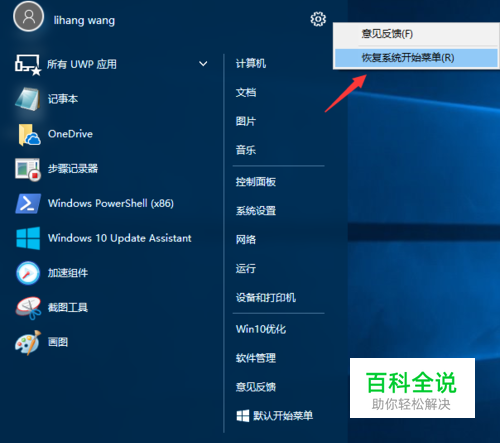The image size is (500, 443).
Task: Launch 记事本 via its notepad icon
Action: coord(28,99)
